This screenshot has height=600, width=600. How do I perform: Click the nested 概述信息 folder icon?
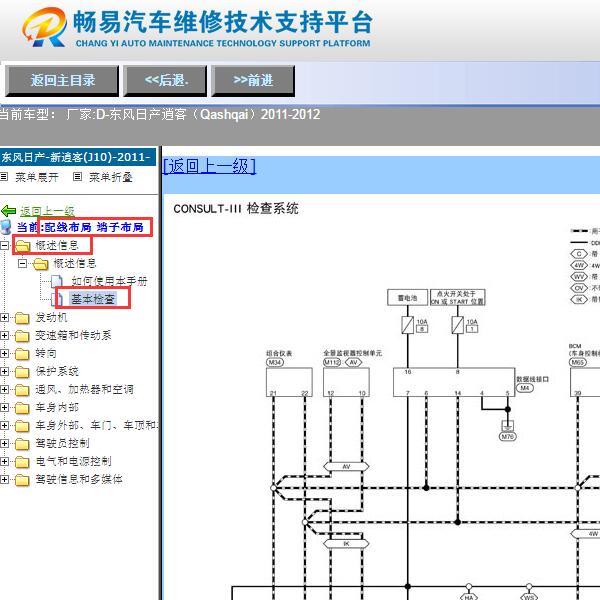tap(41, 264)
